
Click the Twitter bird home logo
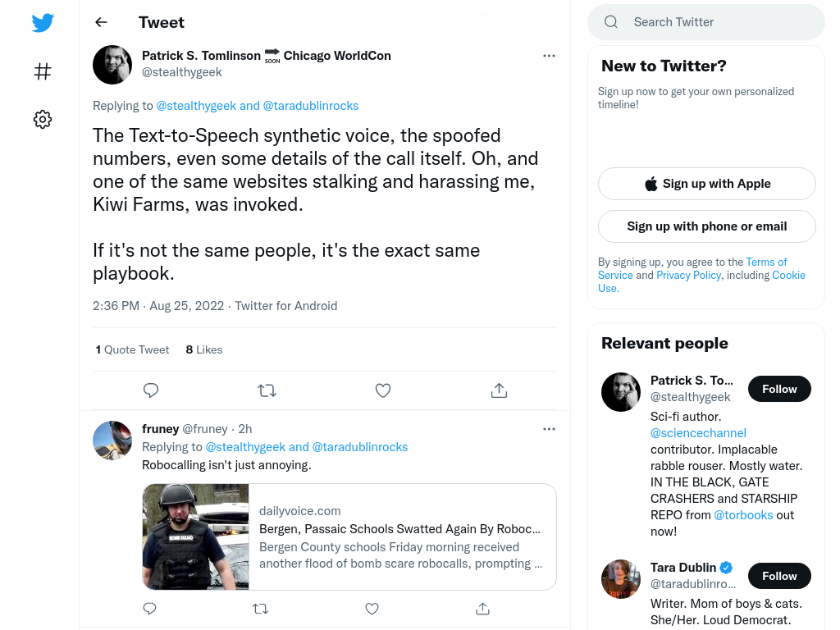pyautogui.click(x=43, y=23)
